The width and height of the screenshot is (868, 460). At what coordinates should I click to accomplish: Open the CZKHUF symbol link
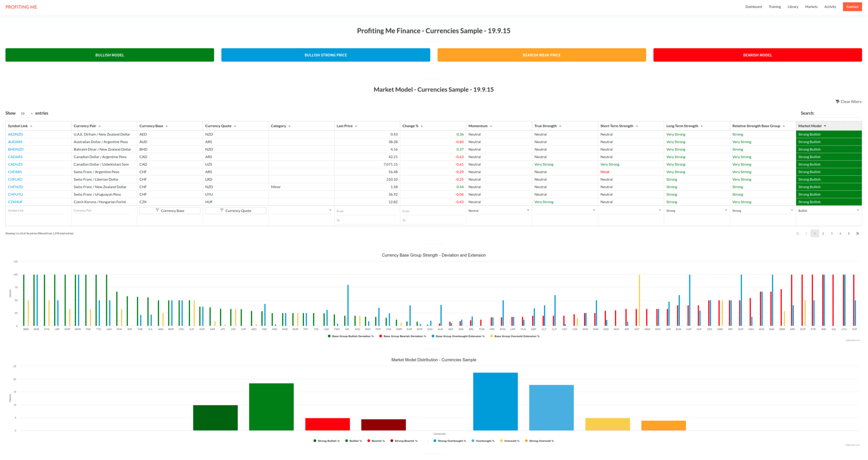click(15, 202)
